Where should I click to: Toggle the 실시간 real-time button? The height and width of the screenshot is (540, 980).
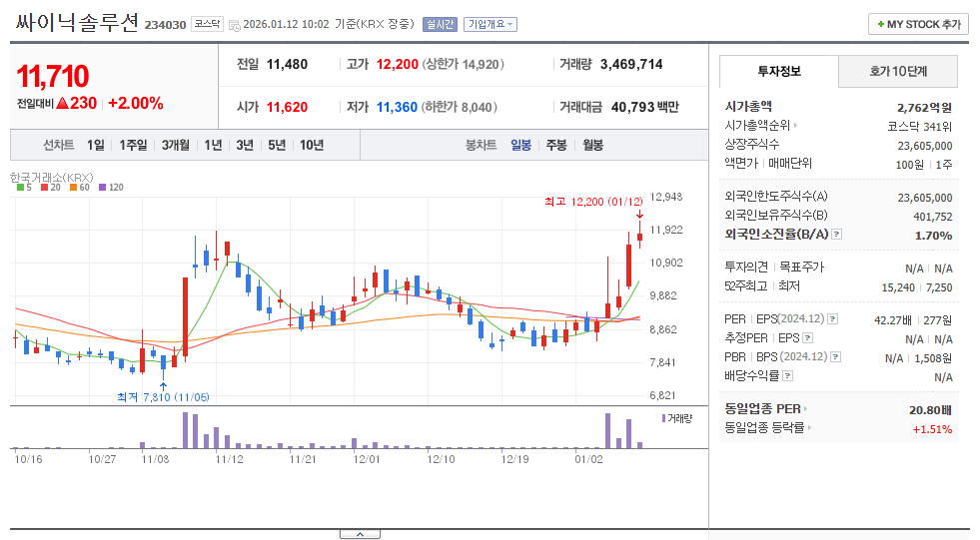coord(440,24)
